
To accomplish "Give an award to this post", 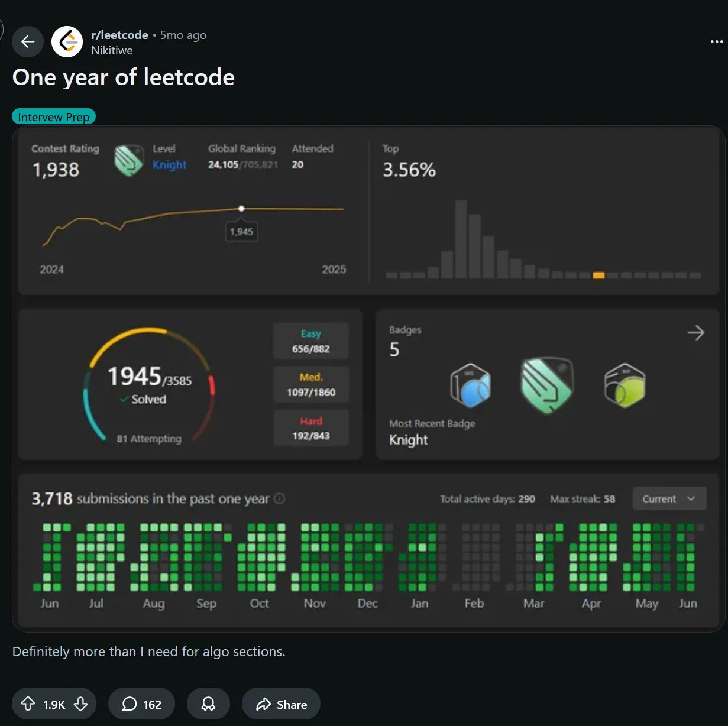I will coord(208,704).
